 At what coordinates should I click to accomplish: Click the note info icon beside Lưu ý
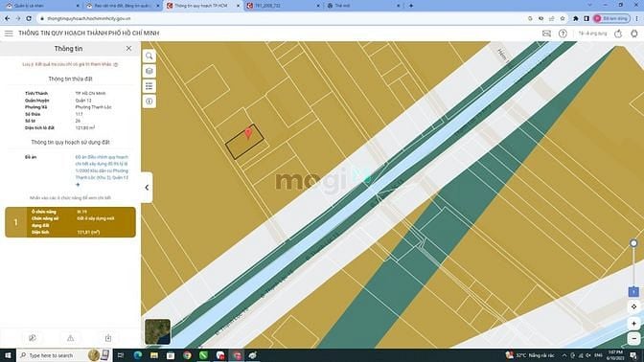(x=116, y=64)
